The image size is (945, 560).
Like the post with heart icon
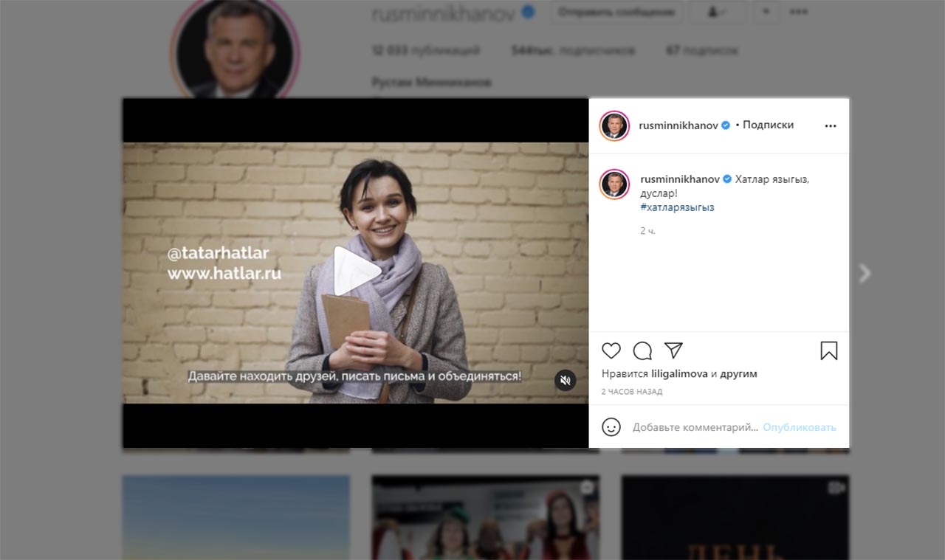pyautogui.click(x=611, y=350)
